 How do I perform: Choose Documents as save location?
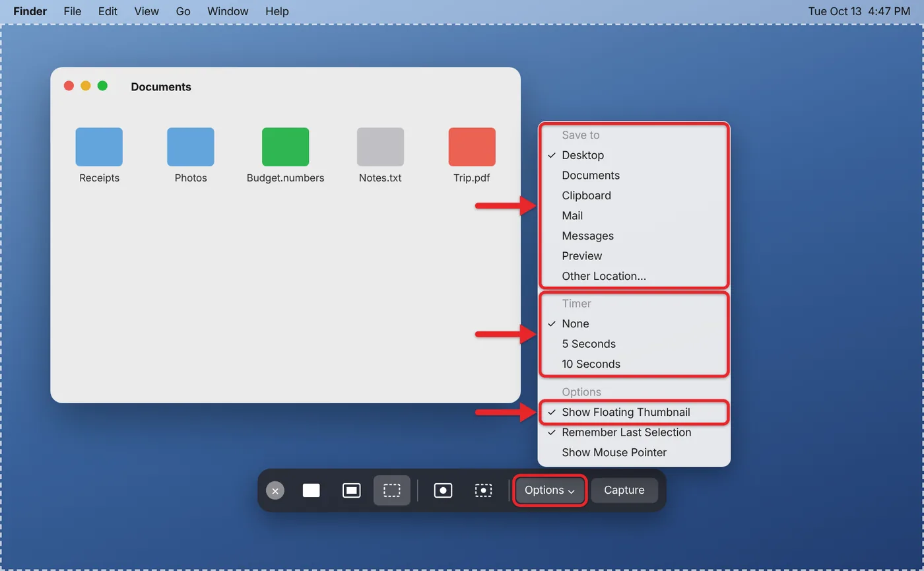634,176
